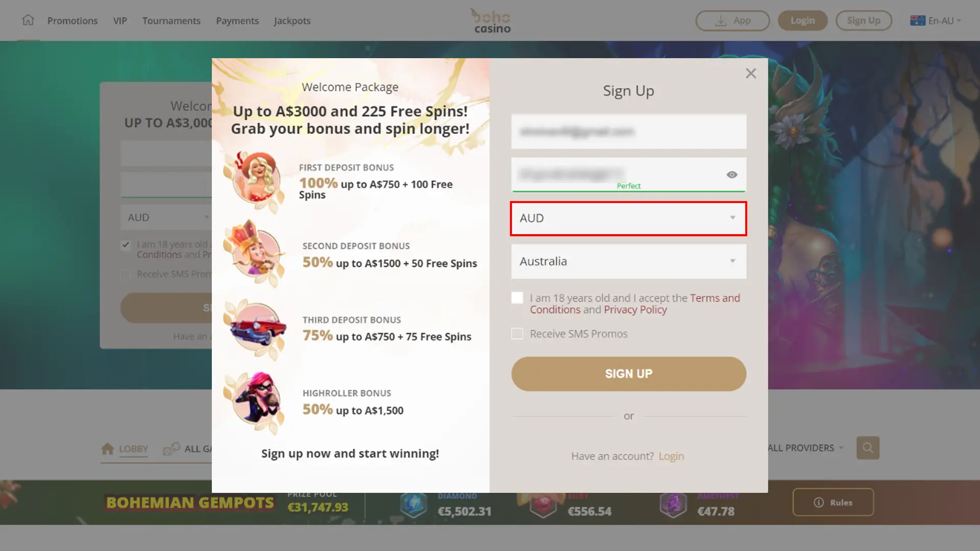Click the SIGN UP submit button

pyautogui.click(x=629, y=373)
